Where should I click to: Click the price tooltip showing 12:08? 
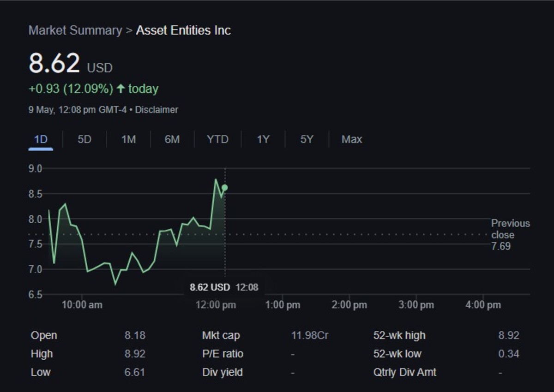pos(223,287)
